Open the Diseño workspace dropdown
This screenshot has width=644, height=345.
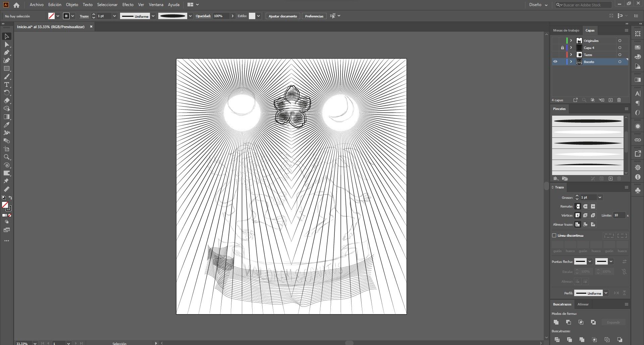point(538,5)
